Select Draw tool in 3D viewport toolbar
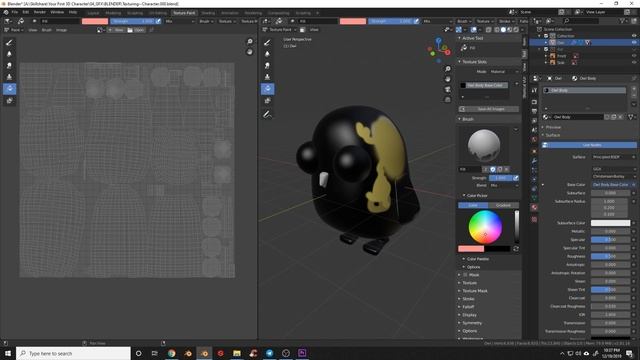 coord(268,42)
